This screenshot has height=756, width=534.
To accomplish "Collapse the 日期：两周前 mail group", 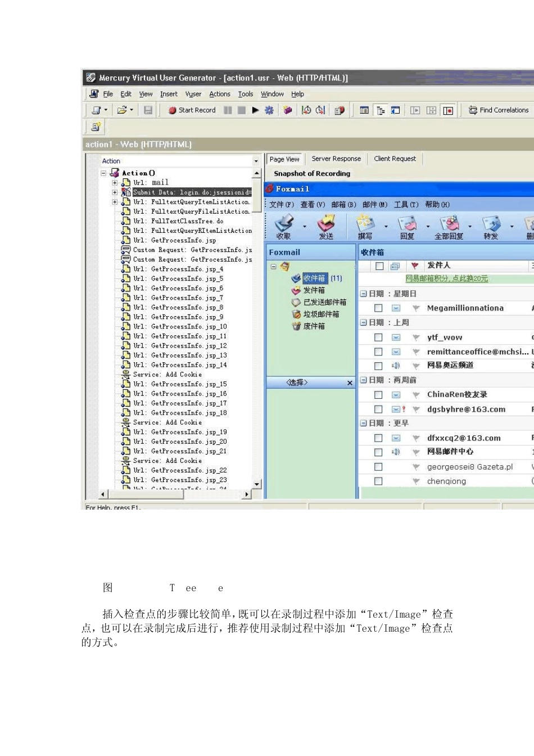I will pos(364,380).
